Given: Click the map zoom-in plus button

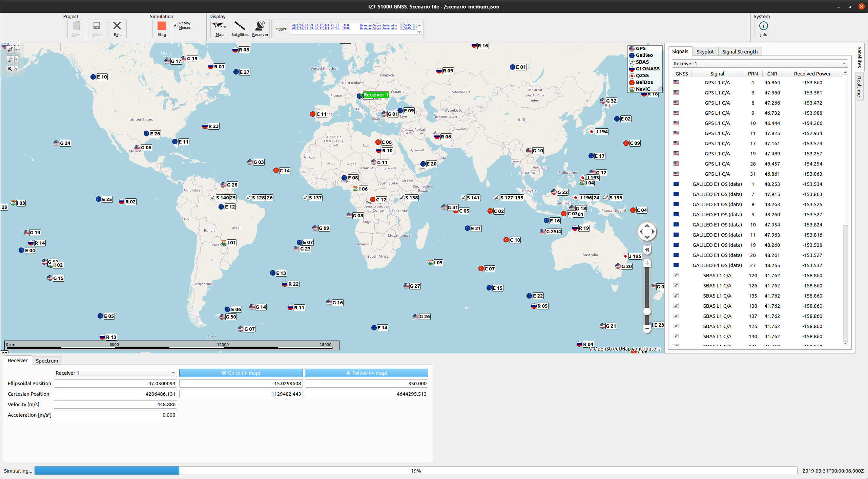Looking at the screenshot, I should tap(647, 263).
